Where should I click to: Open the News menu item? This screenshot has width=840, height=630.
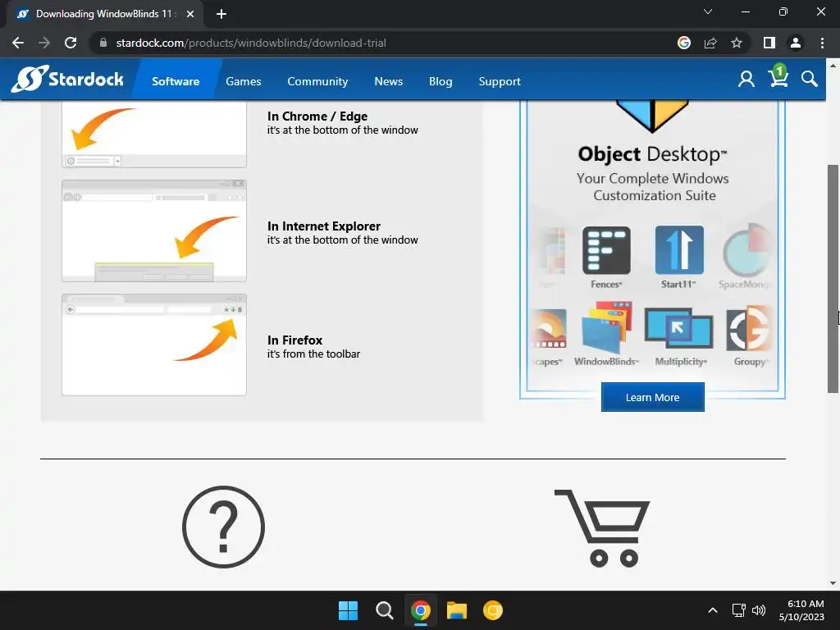388,81
